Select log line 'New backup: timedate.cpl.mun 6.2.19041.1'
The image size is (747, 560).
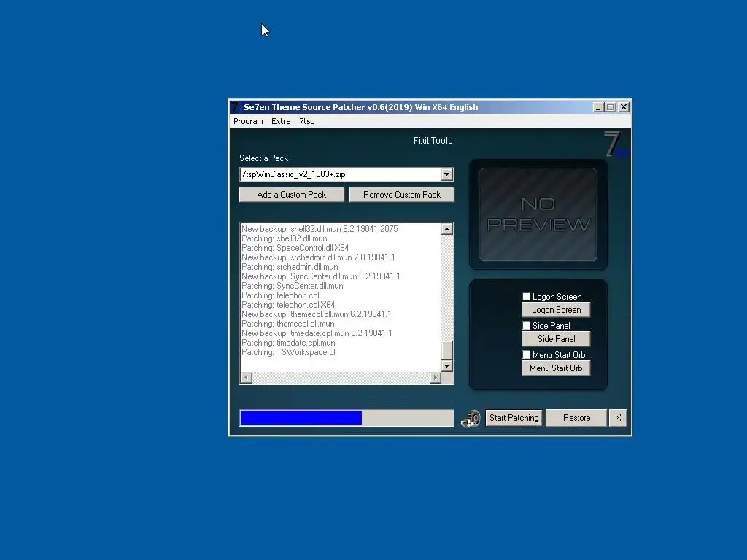tap(317, 333)
